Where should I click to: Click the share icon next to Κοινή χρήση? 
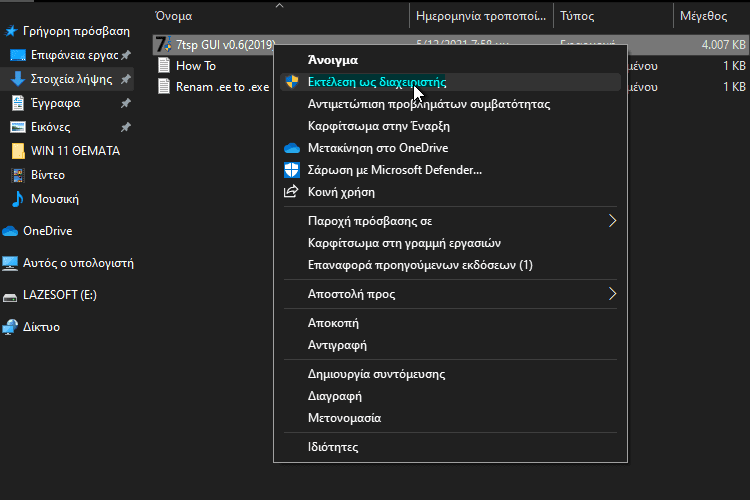[x=291, y=192]
